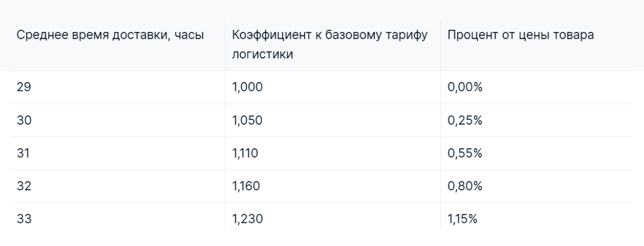The width and height of the screenshot is (644, 246).
Task: Select the delivery time cell with 30
Action: tap(25, 120)
